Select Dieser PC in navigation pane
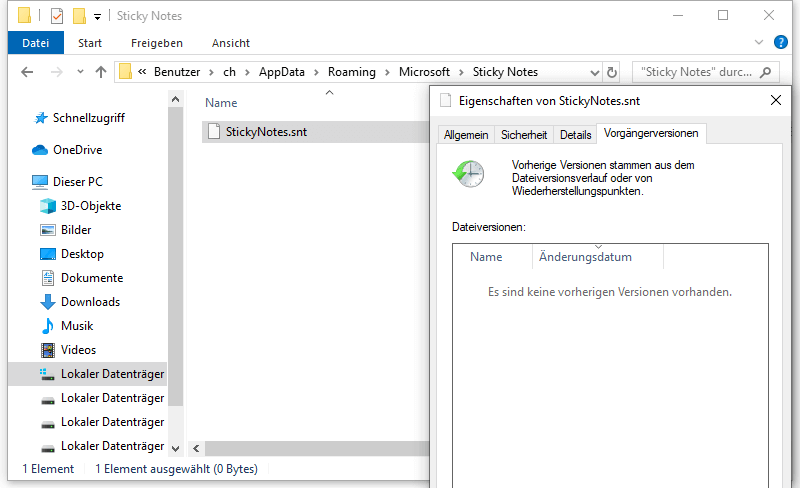The height and width of the screenshot is (488, 800). tap(78, 182)
